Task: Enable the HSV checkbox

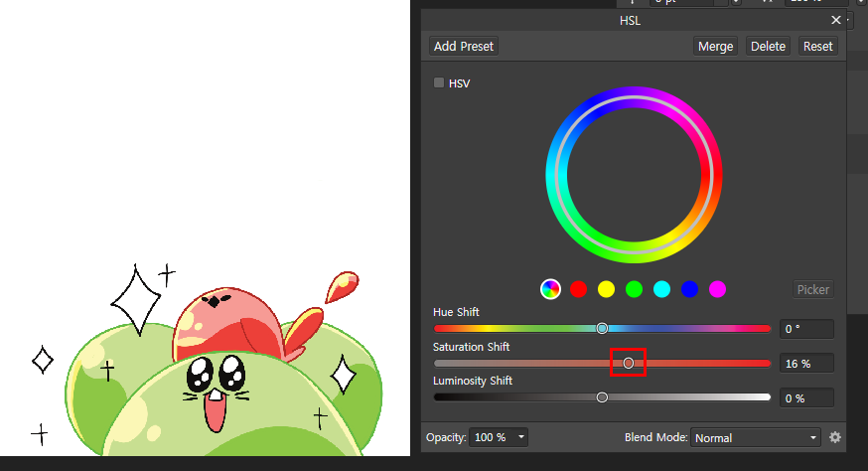Action: click(x=439, y=82)
